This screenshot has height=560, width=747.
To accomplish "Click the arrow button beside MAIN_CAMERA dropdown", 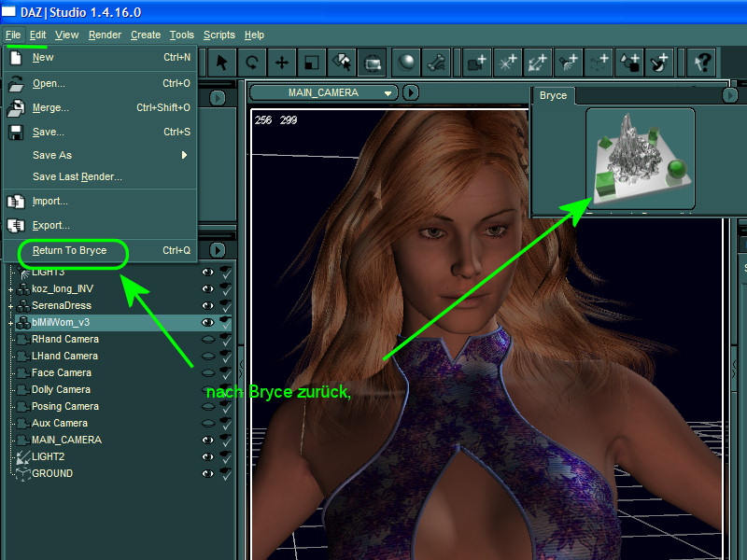I will tap(411, 92).
